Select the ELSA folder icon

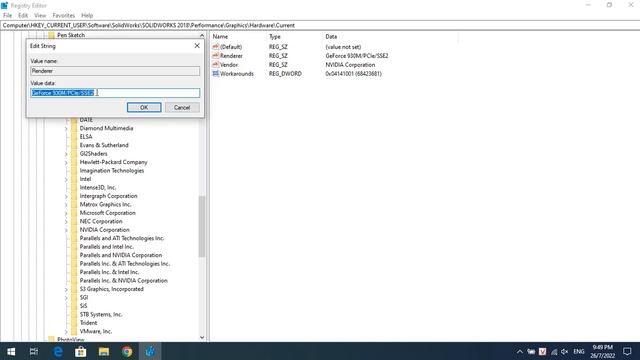(x=74, y=137)
